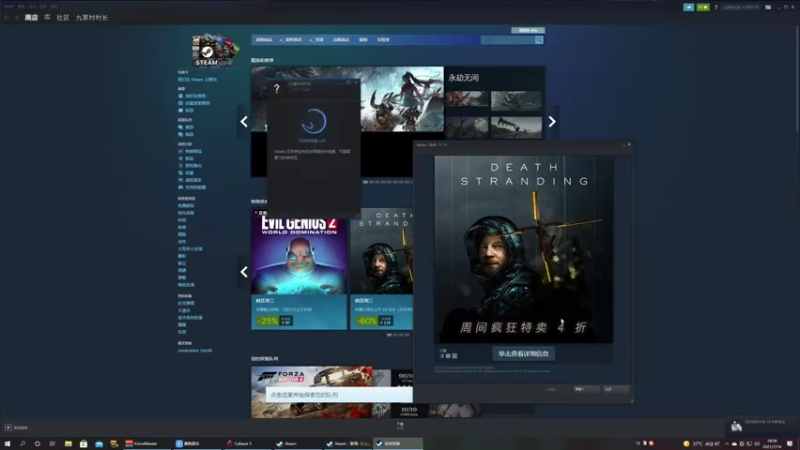Viewport: 800px width, 450px height.
Task: Open second store navigation bar menu
Action: click(x=292, y=40)
